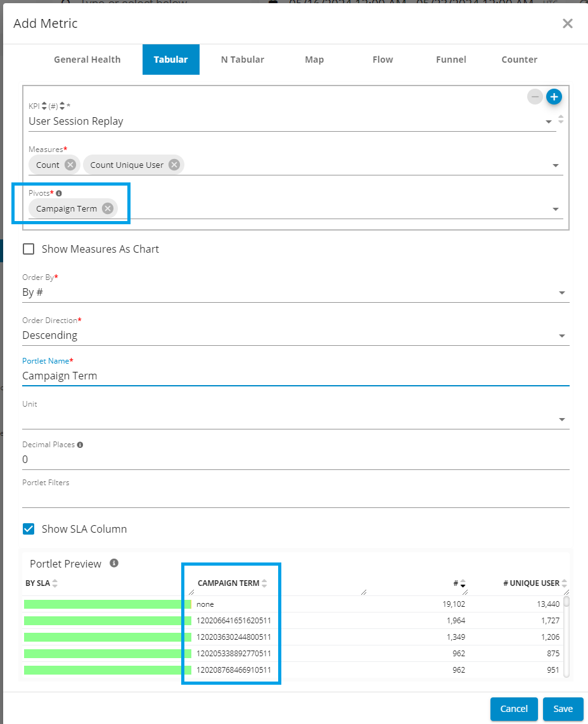Click the Portlet Preview info icon
Viewport: 588px width, 724px height.
pyautogui.click(x=114, y=563)
